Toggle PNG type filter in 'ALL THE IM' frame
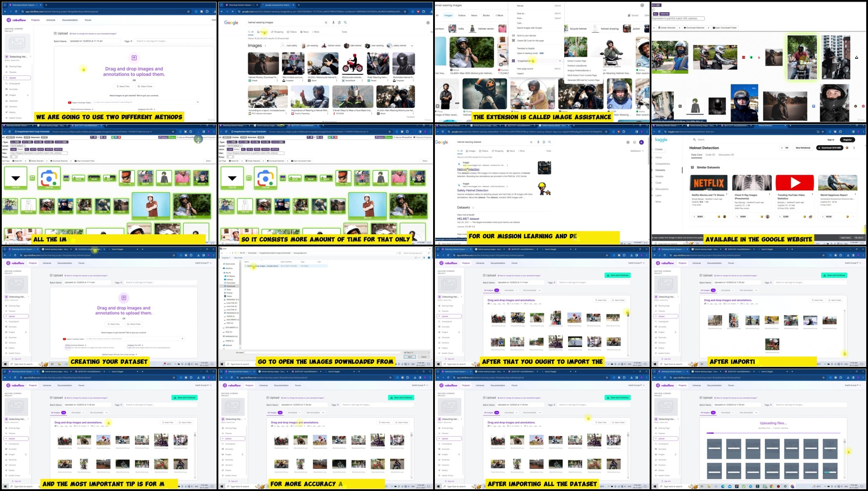868x491 pixels. click(x=38, y=142)
